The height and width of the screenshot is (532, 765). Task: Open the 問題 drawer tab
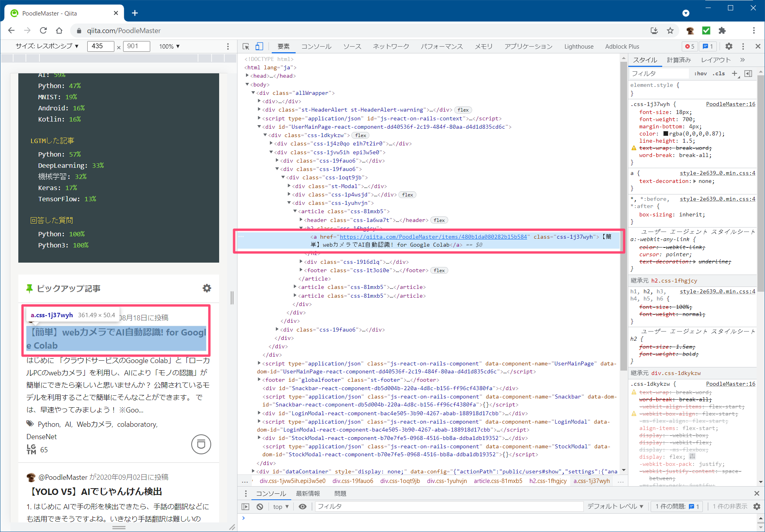point(340,493)
